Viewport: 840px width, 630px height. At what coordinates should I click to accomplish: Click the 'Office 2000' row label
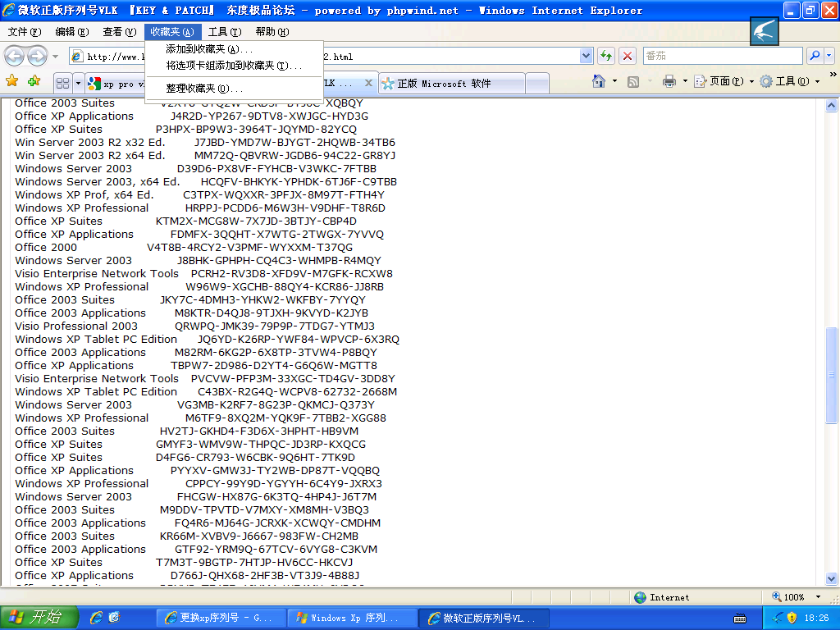click(x=46, y=248)
